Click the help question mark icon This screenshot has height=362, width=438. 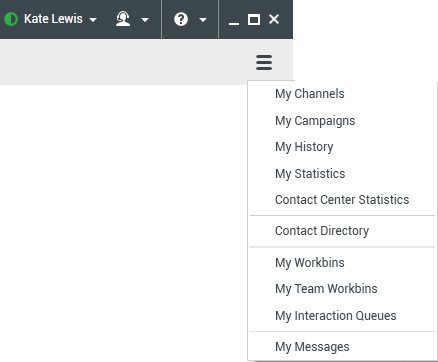(x=181, y=19)
